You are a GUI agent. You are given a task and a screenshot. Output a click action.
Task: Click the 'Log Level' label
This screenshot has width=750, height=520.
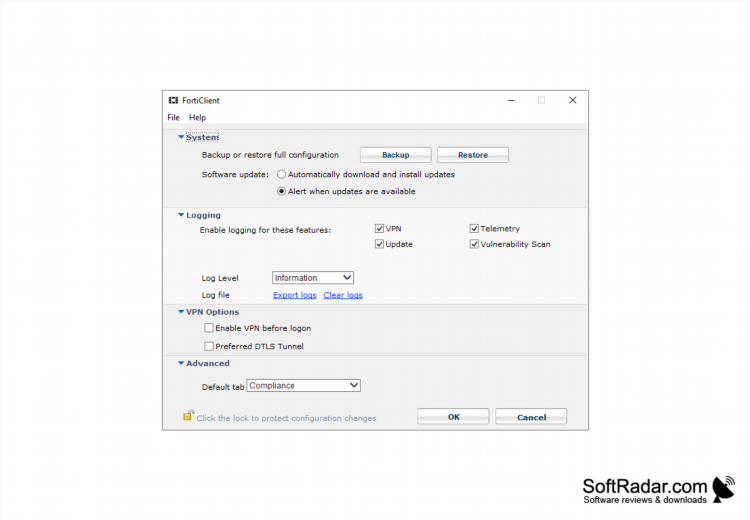[220, 278]
